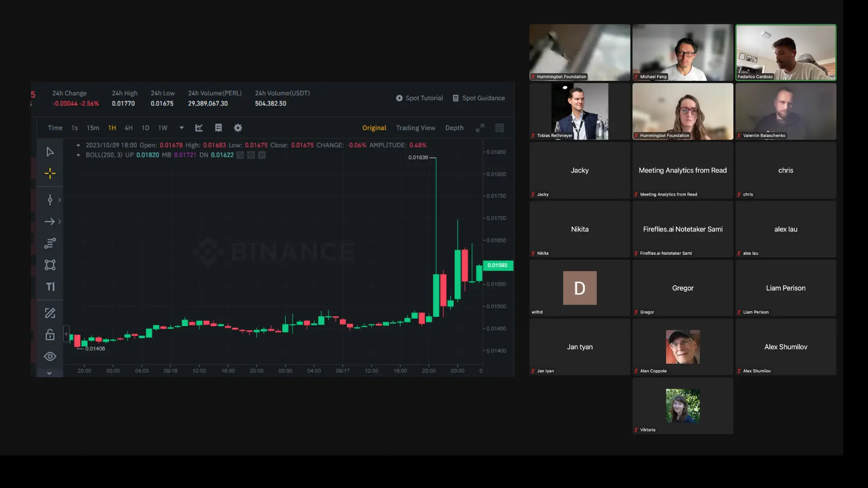Select the 1D timeframe
The width and height of the screenshot is (868, 488).
(x=145, y=128)
